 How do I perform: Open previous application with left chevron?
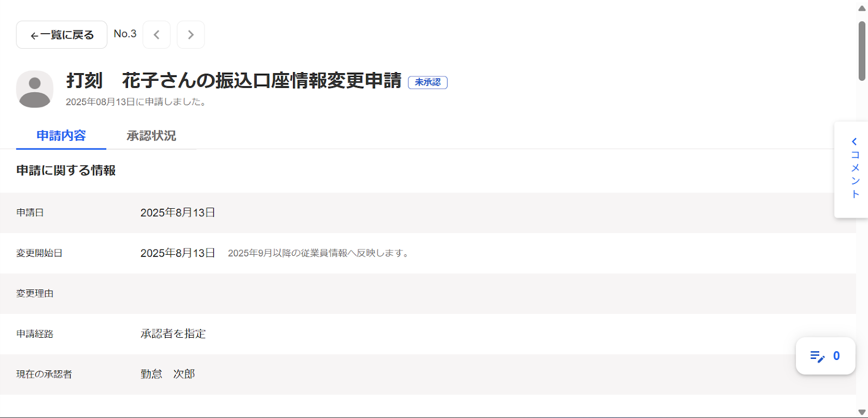coord(157,35)
